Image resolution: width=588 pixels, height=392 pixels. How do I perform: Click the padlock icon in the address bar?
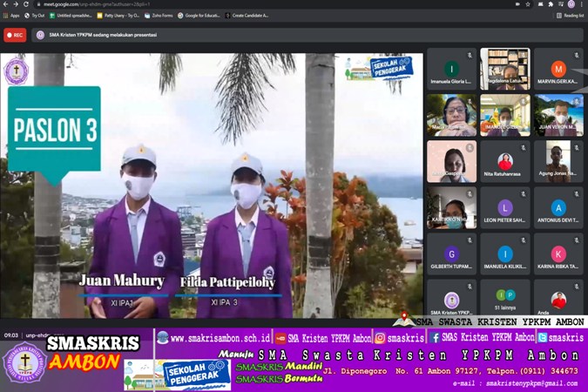tap(38, 4)
